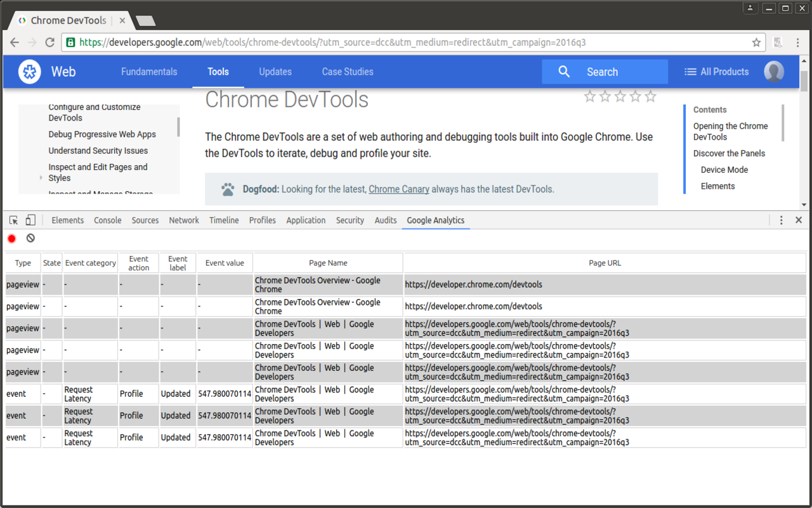Go to Fundamentals in the site nav
The height and width of the screenshot is (508, 812).
coord(149,72)
